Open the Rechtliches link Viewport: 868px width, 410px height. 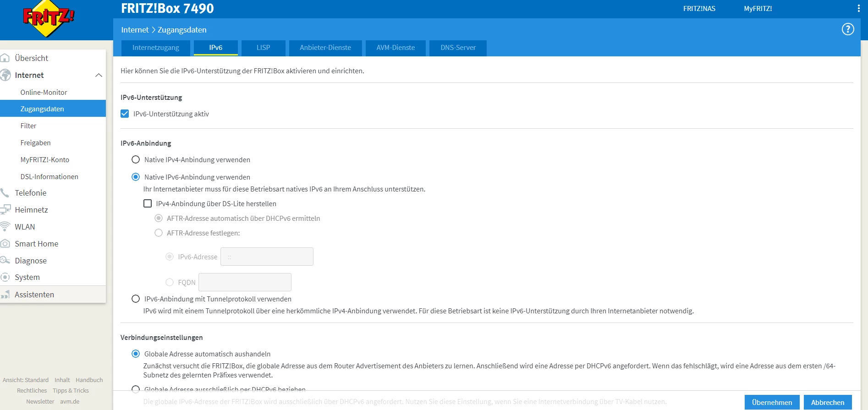coord(32,391)
